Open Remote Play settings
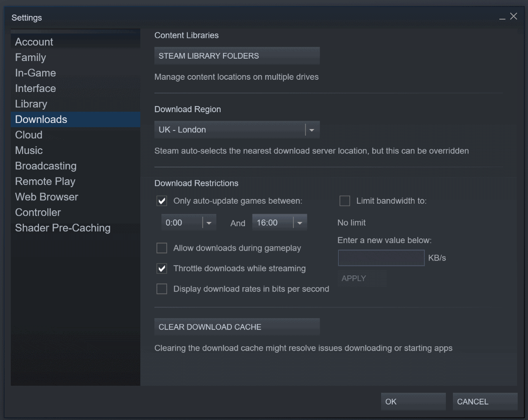The width and height of the screenshot is (528, 420). pyautogui.click(x=45, y=181)
